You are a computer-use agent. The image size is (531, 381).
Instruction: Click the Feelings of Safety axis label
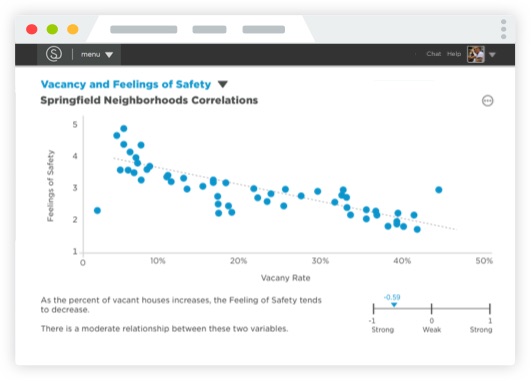point(50,186)
